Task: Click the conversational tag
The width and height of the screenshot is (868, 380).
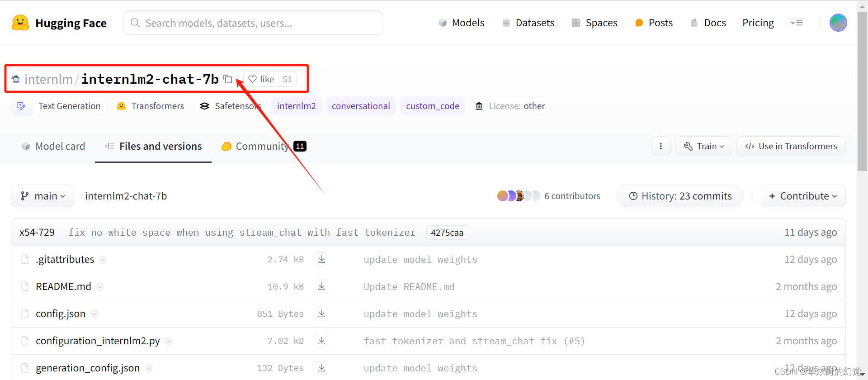Action: [x=361, y=106]
